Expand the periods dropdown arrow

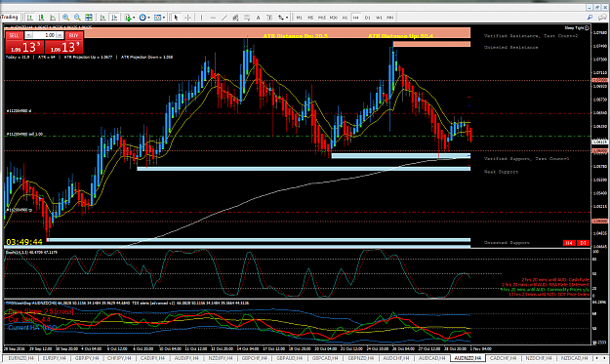coord(148,18)
